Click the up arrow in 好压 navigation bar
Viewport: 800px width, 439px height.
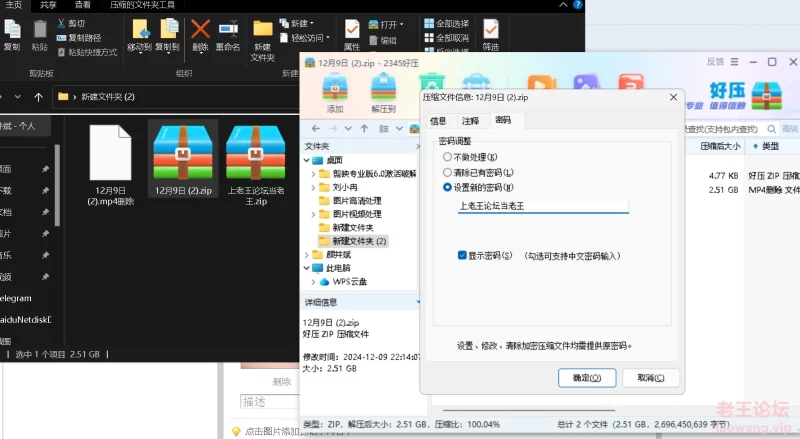pyautogui.click(x=364, y=129)
